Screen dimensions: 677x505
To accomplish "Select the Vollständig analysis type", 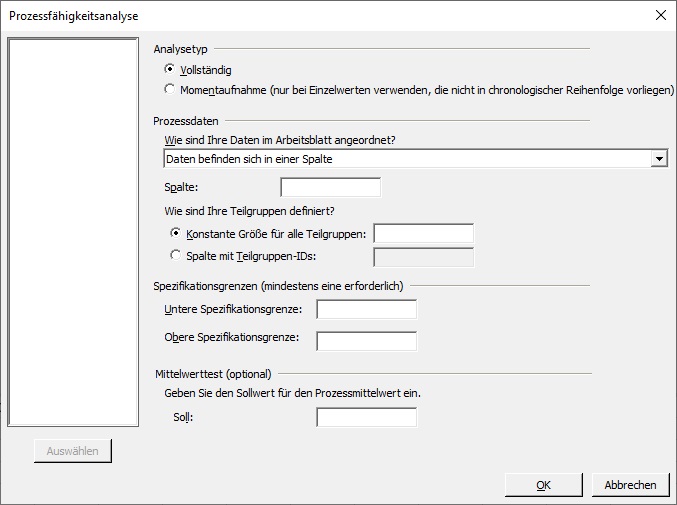I will point(170,69).
